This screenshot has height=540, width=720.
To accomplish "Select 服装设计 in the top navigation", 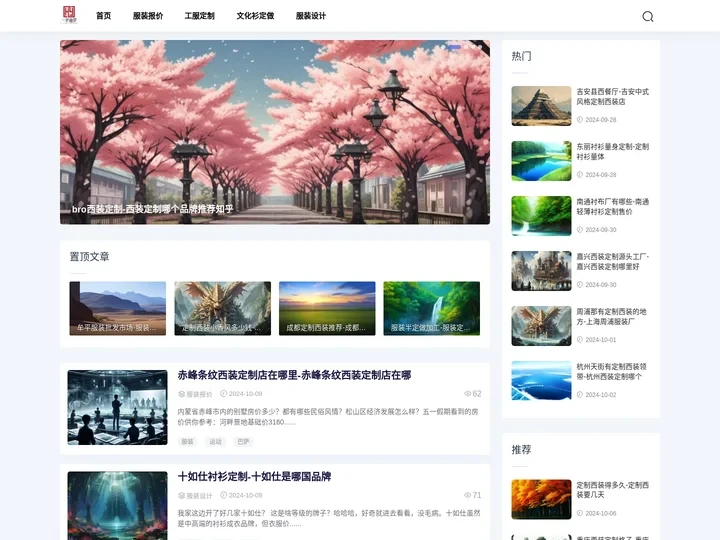I will [x=311, y=16].
